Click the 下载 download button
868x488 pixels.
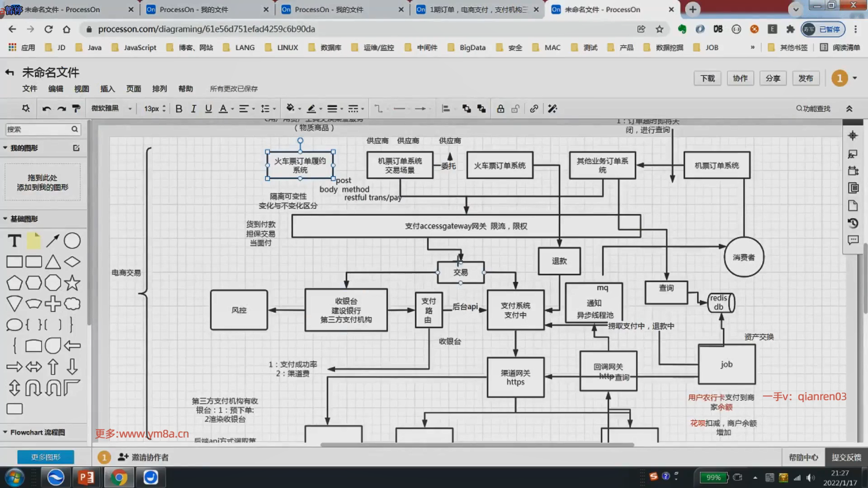point(707,78)
